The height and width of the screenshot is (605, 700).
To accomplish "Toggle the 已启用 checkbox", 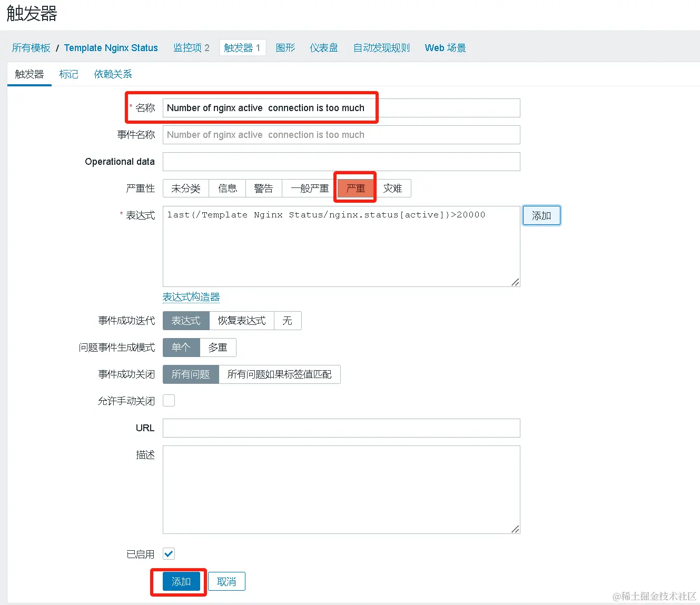I will pyautogui.click(x=169, y=554).
